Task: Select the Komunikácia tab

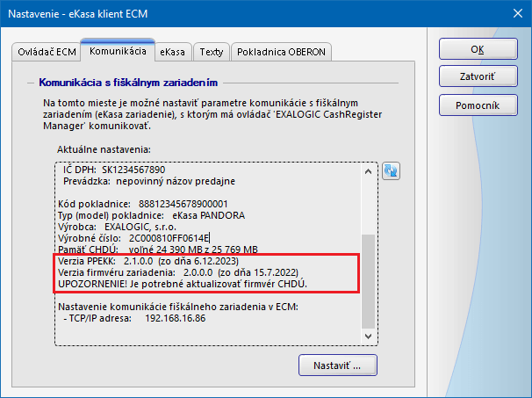Action: pyautogui.click(x=117, y=51)
